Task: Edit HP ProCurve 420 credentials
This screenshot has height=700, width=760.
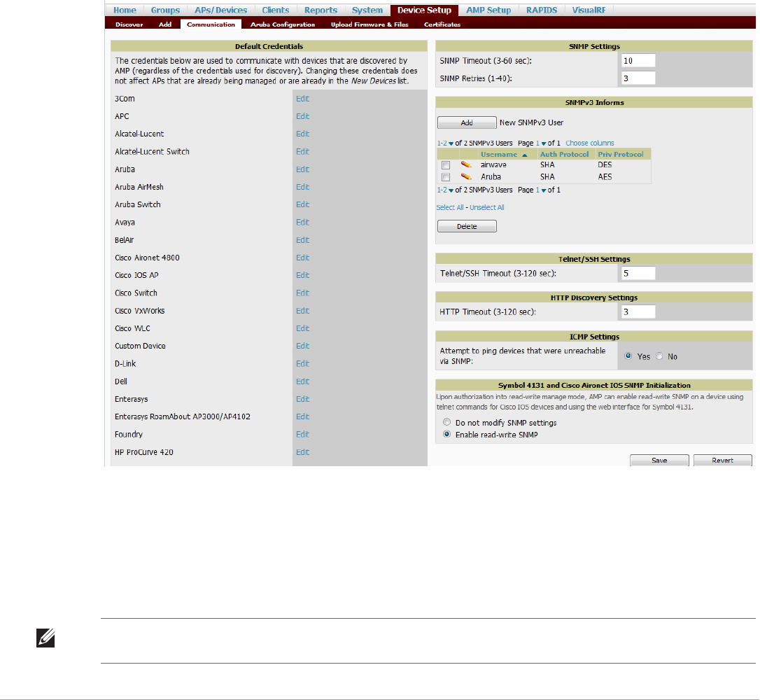Action: tap(302, 452)
